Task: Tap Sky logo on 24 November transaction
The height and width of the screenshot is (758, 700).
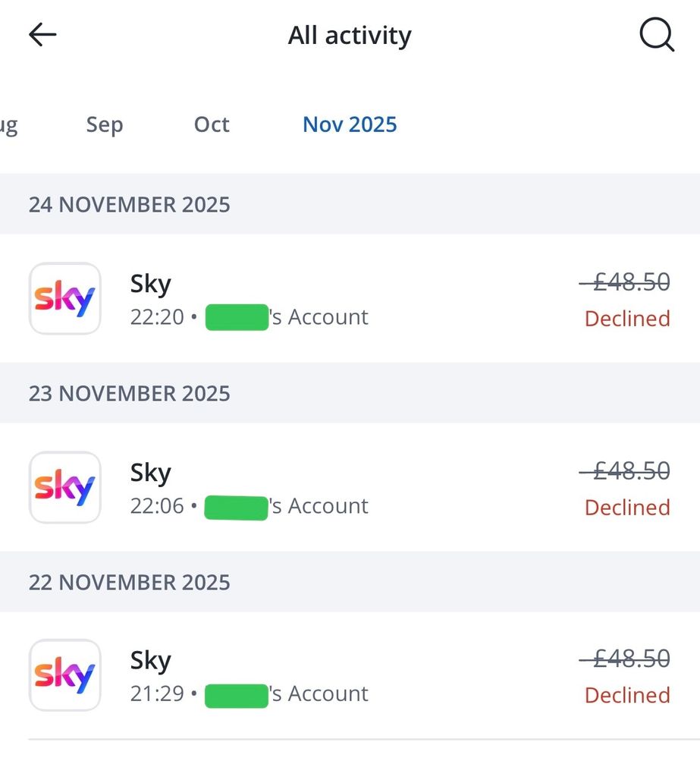Action: 65,298
